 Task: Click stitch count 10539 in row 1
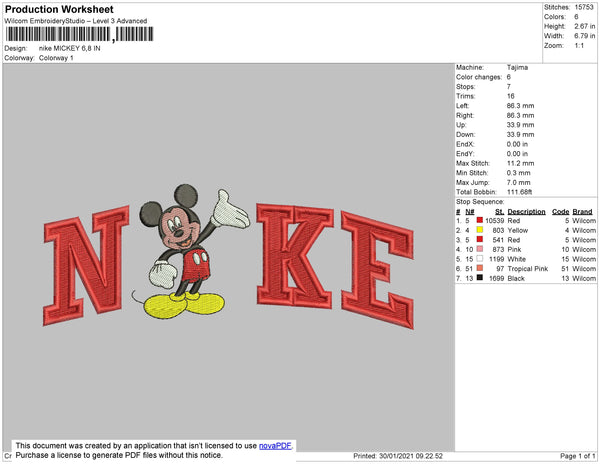(495, 221)
